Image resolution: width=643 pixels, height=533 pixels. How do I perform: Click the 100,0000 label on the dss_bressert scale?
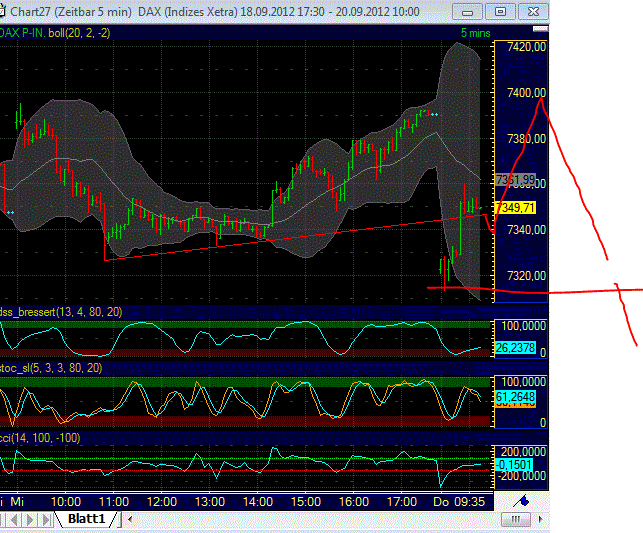click(523, 326)
